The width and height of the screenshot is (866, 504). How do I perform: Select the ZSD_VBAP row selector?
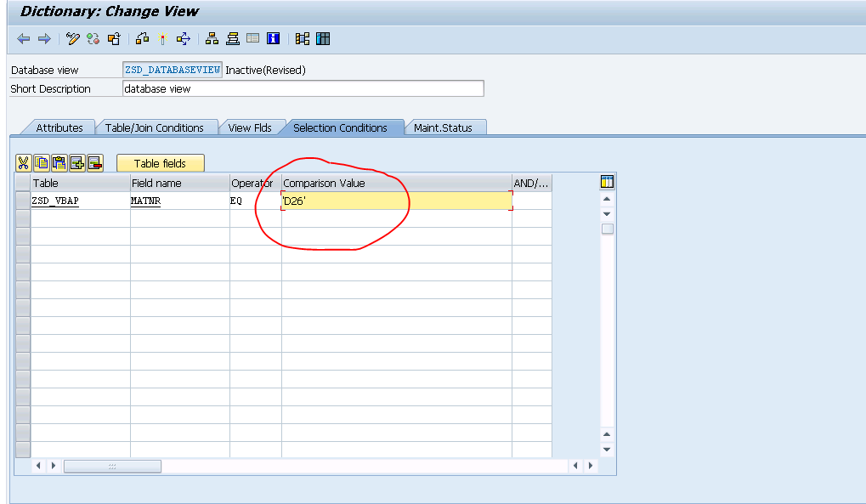25,201
